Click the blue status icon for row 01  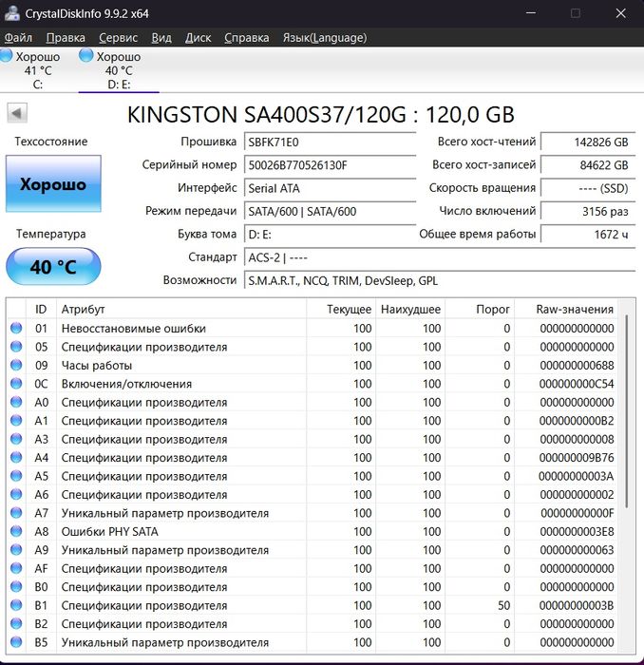[16, 328]
